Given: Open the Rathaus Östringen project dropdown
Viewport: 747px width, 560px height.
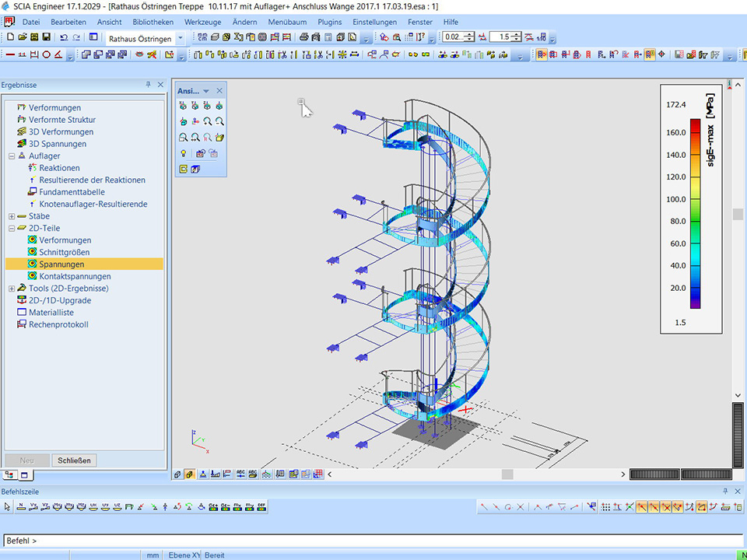Looking at the screenshot, I should (181, 37).
